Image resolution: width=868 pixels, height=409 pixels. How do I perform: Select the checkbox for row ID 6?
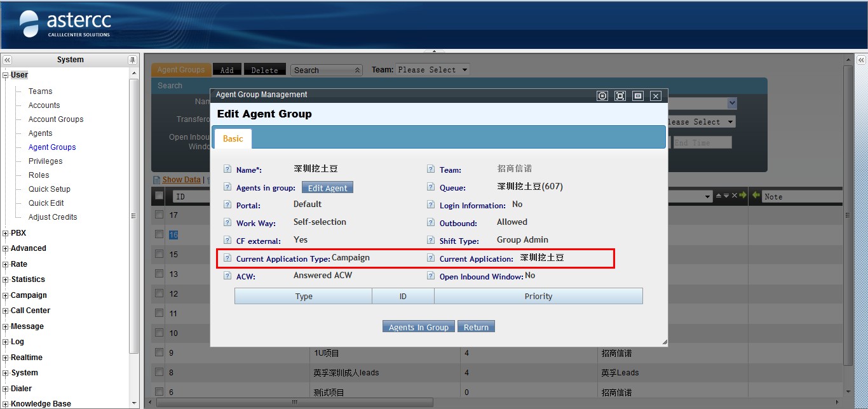tap(159, 392)
